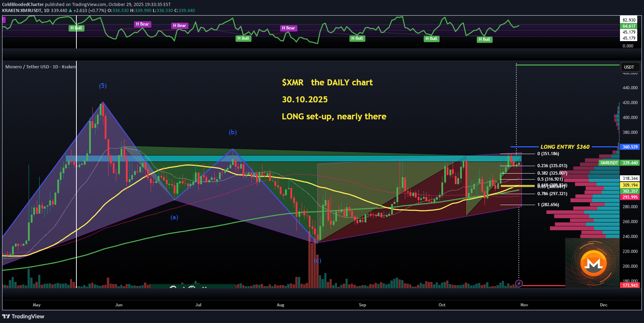Toggle the H Bull signal label near May
644x323 pixels.
76,28
